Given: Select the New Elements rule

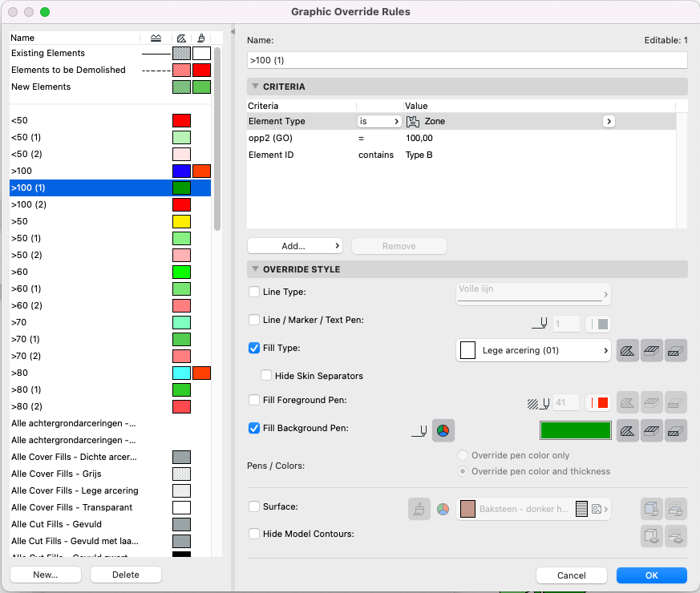Looking at the screenshot, I should 110,87.
